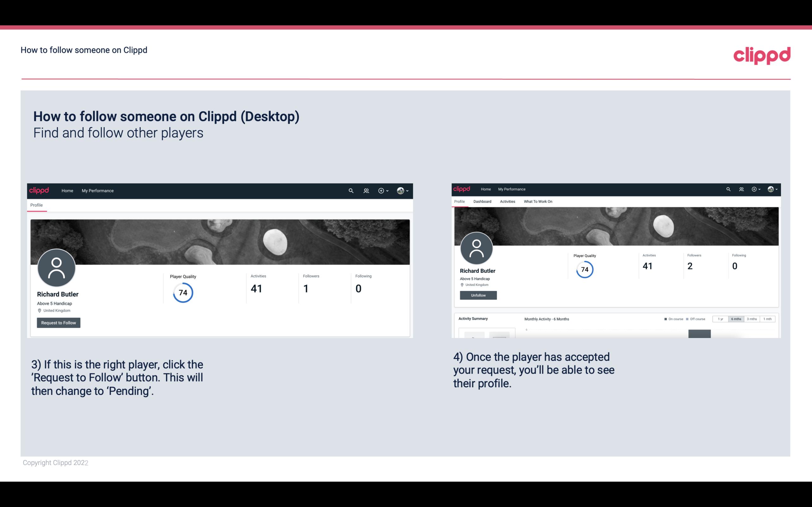Click the 'Unfollow' button on right profile
The height and width of the screenshot is (507, 812).
477,295
